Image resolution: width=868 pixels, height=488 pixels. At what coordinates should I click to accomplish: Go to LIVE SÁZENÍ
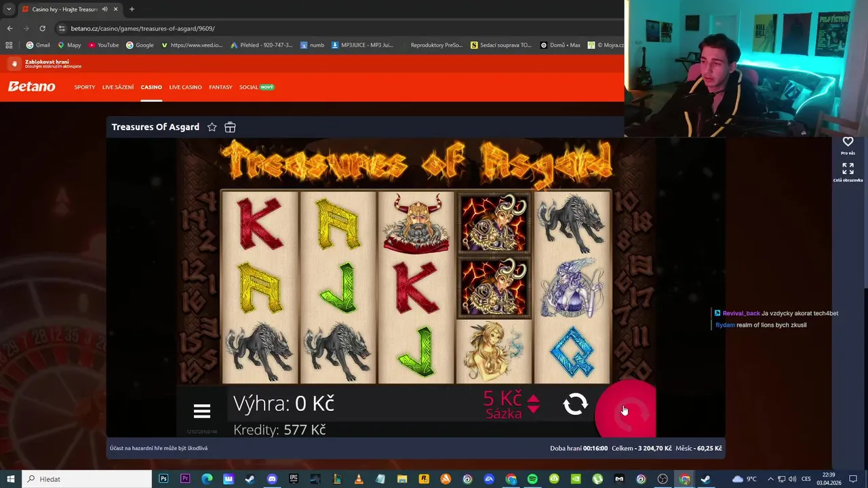[x=118, y=87]
